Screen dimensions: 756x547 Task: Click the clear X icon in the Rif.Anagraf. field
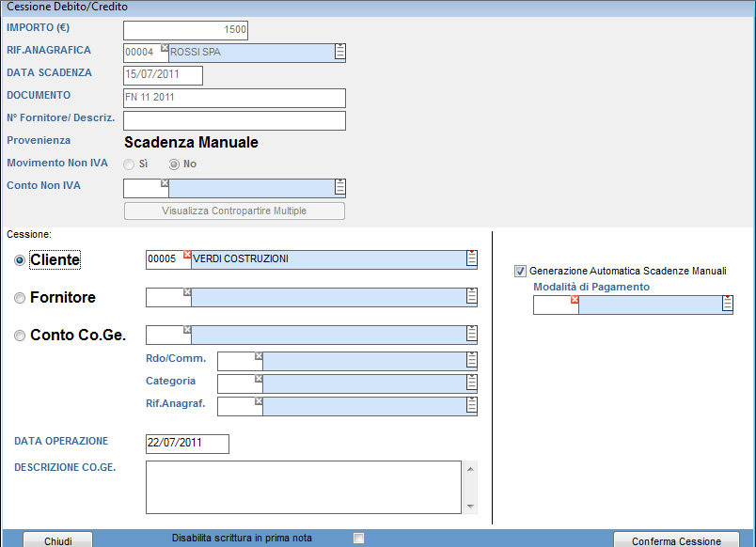click(x=258, y=400)
